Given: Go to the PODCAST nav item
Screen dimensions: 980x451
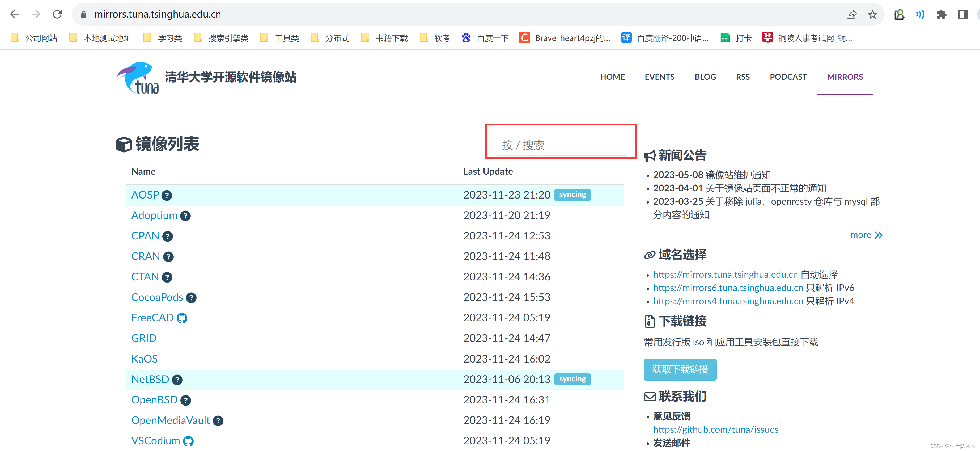Looking at the screenshot, I should 788,77.
